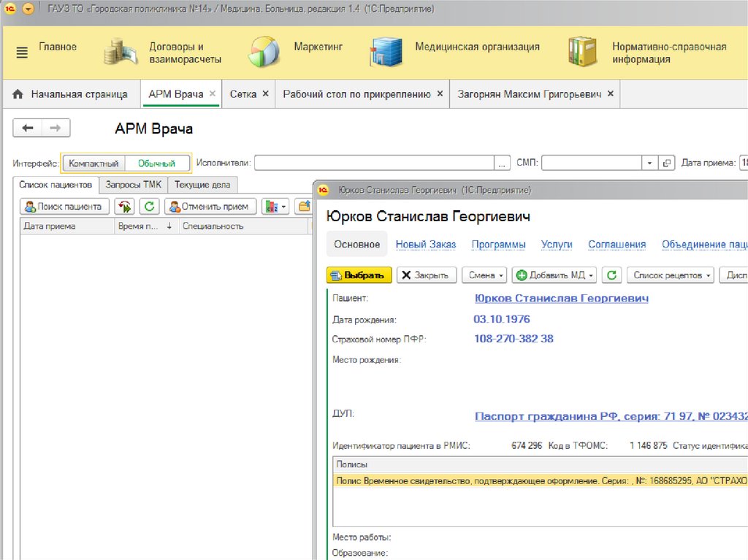The height and width of the screenshot is (560, 748).
Task: Click the Маркетинг pie chart icon
Action: click(264, 53)
